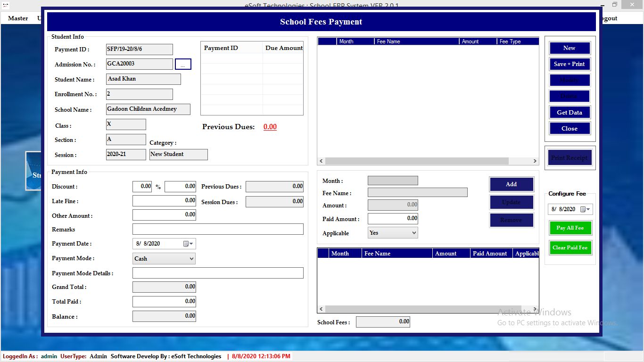Click the red Previous Dues 0.00 link

tap(270, 127)
